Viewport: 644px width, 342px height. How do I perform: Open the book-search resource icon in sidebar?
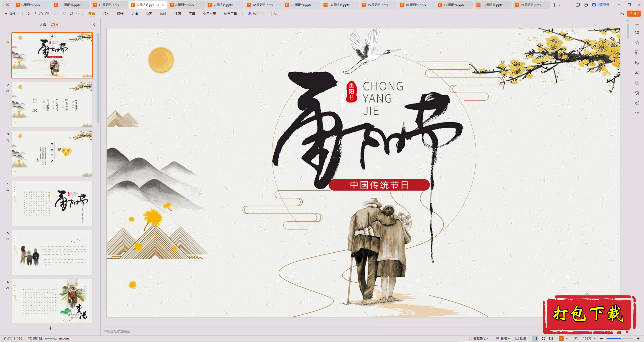coord(637,83)
